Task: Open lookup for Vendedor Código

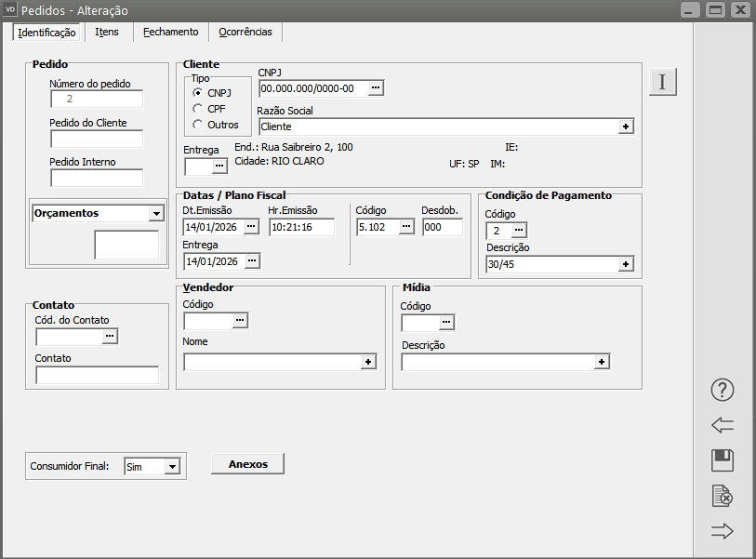Action: 240,320
